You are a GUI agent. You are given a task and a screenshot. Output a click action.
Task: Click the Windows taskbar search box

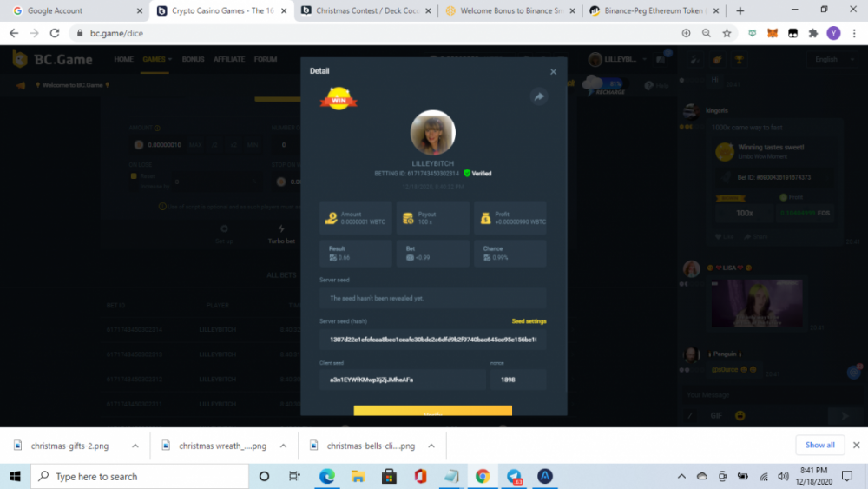pyautogui.click(x=139, y=476)
